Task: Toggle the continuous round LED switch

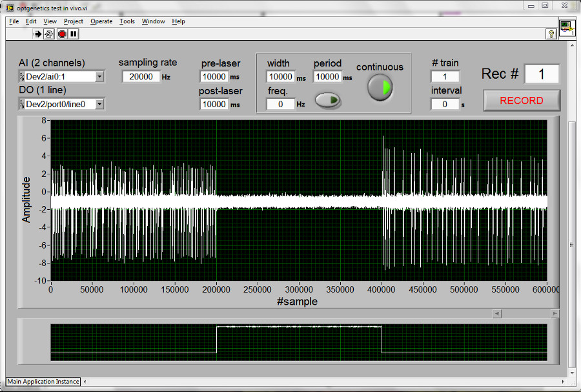Action: [380, 88]
